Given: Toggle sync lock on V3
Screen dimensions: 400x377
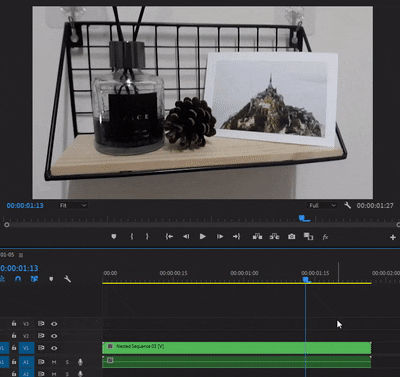Looking at the screenshot, I should [41, 323].
